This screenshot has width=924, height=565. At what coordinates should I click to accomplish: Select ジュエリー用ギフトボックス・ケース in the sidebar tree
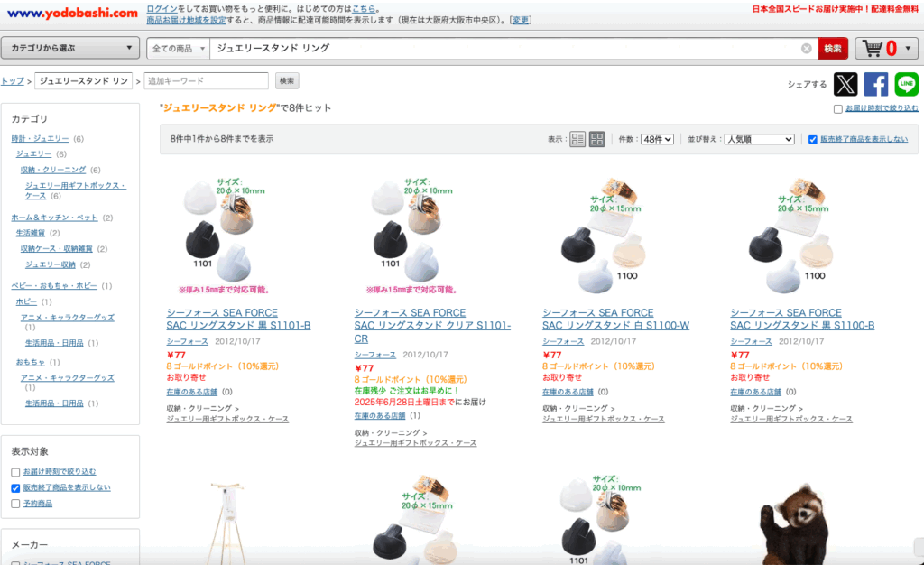tap(76, 190)
